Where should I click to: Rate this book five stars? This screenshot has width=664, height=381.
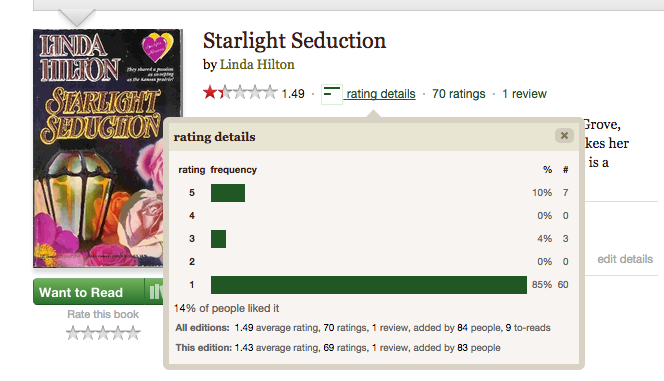pos(133,333)
